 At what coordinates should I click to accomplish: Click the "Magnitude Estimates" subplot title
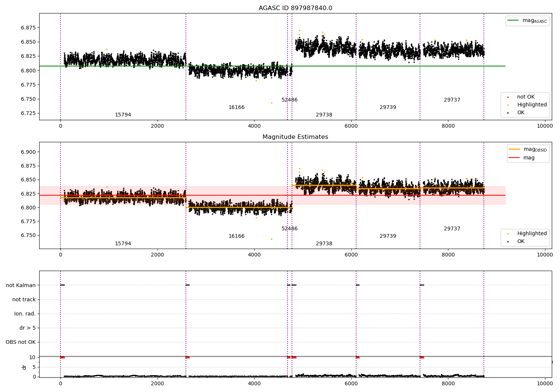tap(295, 137)
